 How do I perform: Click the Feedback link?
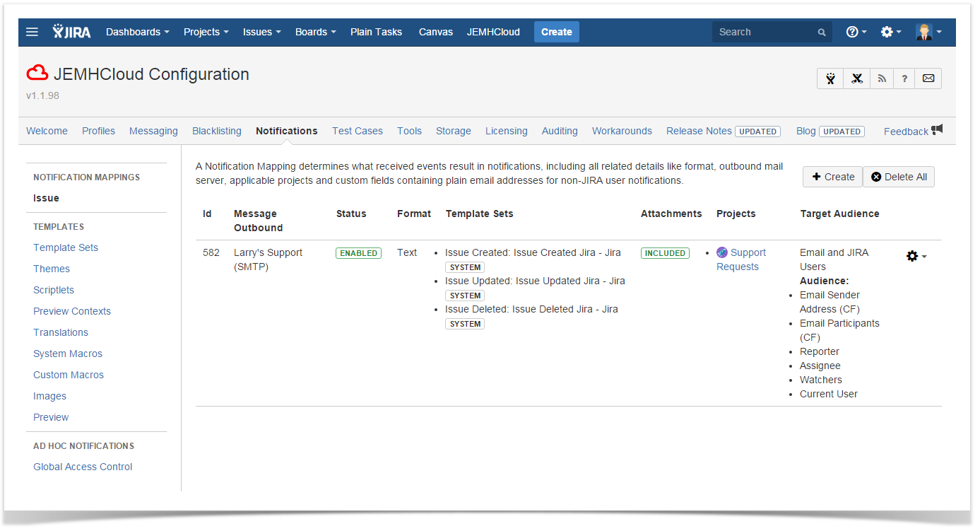pos(906,132)
